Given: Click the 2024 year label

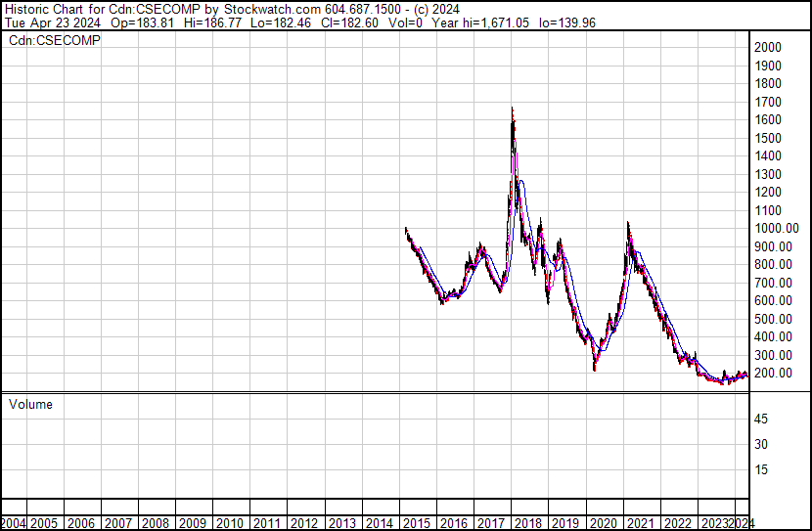Looking at the screenshot, I should 742,522.
